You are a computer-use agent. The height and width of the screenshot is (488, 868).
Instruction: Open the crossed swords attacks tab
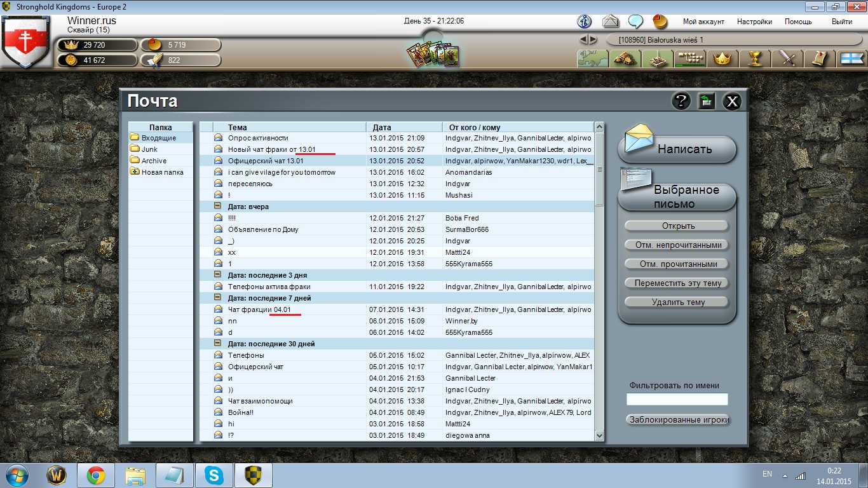pos(788,58)
